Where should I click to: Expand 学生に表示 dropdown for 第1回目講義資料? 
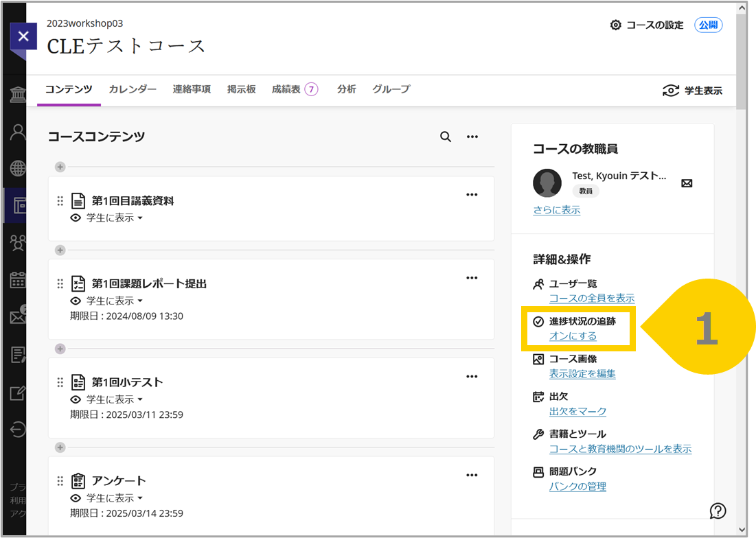coord(115,218)
